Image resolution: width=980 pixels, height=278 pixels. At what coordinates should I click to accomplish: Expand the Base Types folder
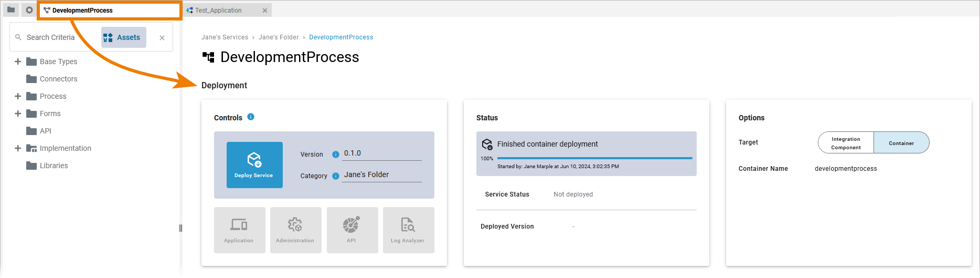click(18, 61)
